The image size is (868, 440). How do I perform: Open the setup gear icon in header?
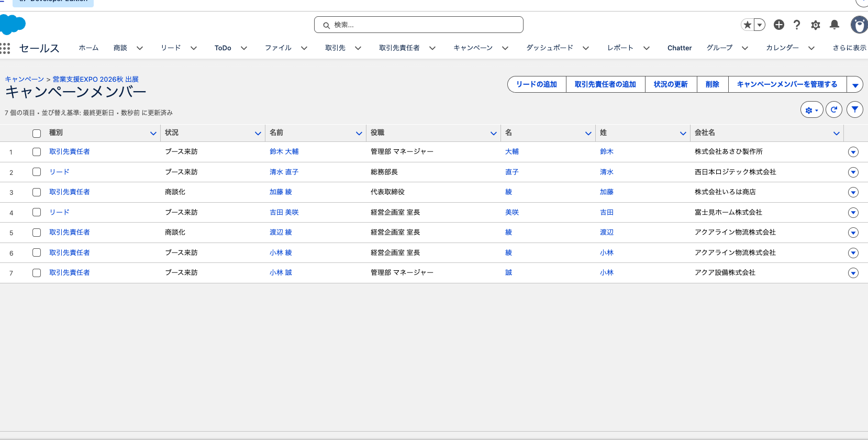point(816,25)
